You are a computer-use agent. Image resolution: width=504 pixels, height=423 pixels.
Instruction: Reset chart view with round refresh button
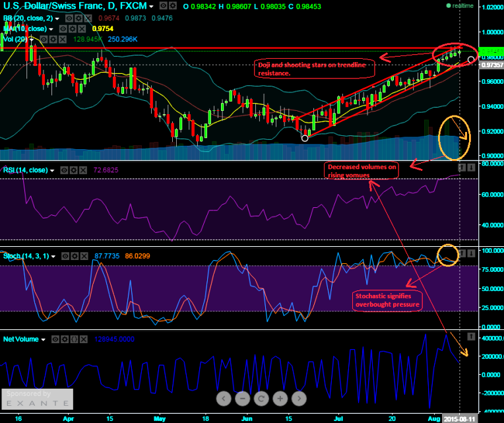click(x=261, y=399)
